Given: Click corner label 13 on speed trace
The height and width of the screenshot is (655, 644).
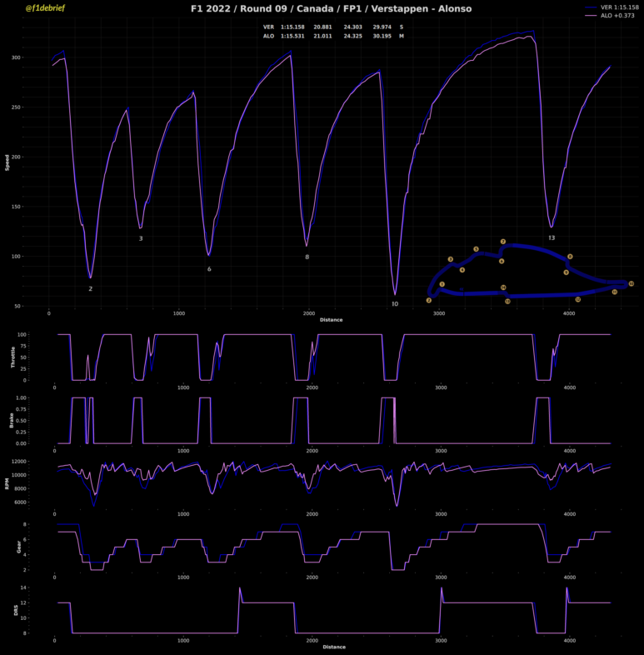Looking at the screenshot, I should point(552,237).
